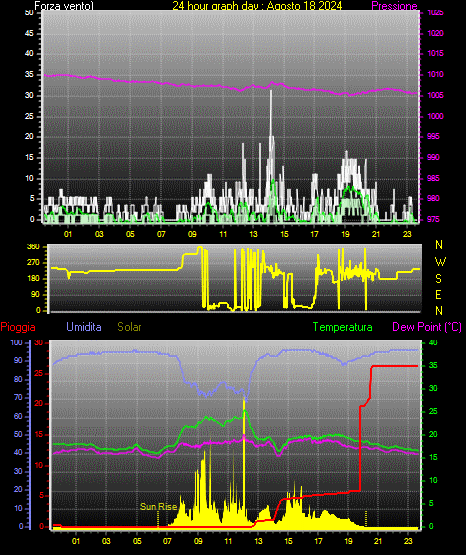The width and height of the screenshot is (466, 555).
Task: Click hour '07' under the bottom rain chart
Action: pos(167,541)
